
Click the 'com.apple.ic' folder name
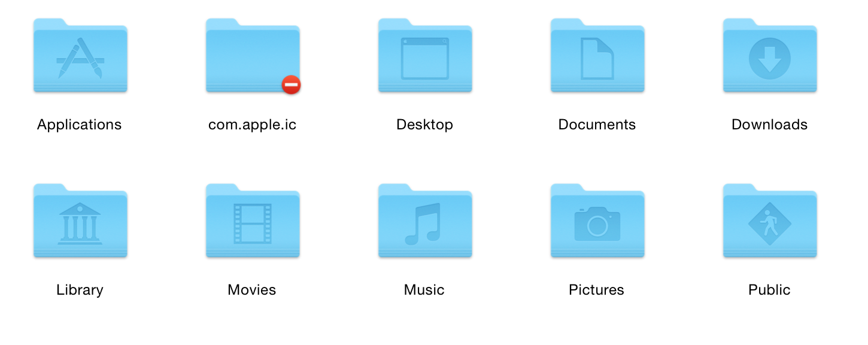[253, 125]
